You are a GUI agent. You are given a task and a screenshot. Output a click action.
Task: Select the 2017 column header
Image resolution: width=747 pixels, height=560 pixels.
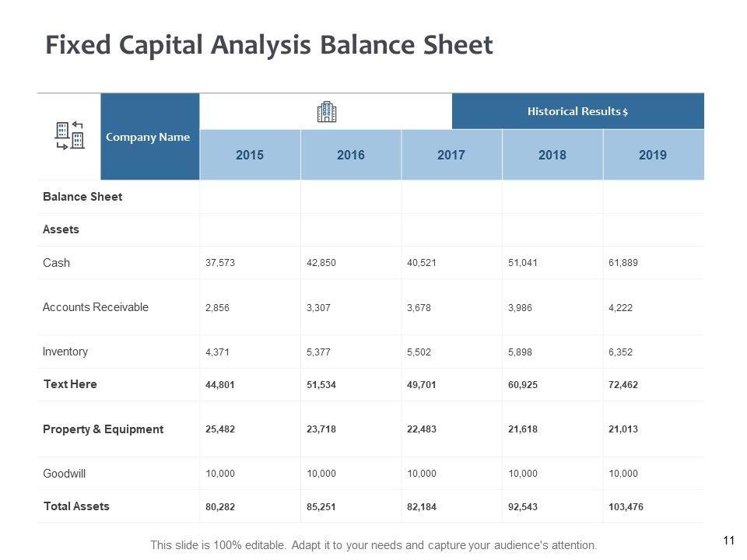451,155
